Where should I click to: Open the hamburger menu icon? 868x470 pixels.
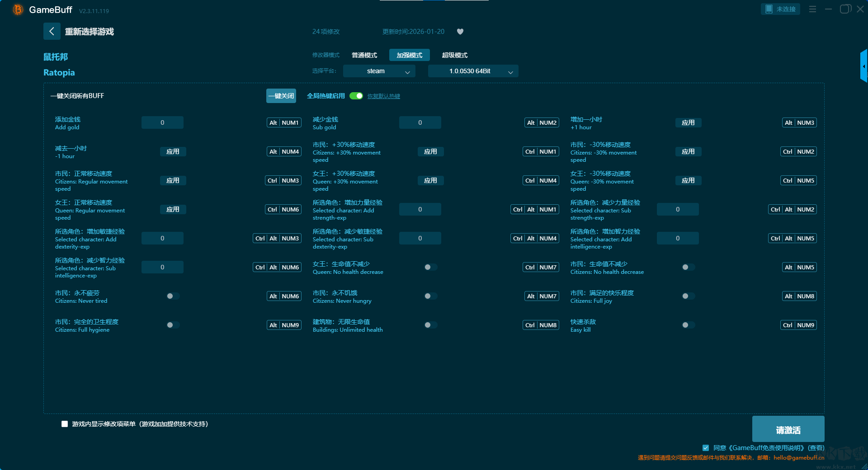[812, 9]
